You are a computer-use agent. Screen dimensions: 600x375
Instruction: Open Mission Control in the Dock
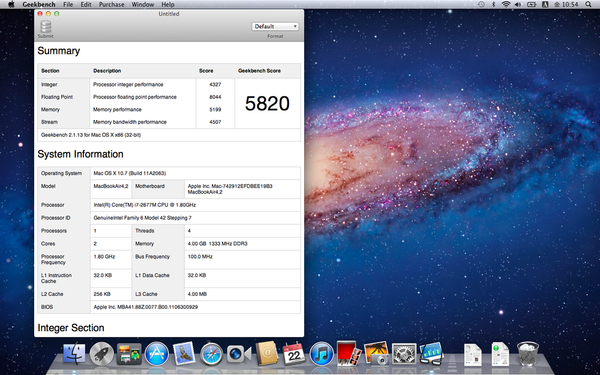point(129,354)
